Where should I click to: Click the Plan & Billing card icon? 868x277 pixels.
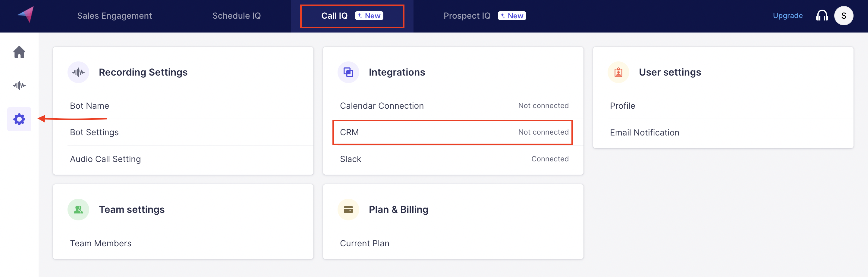pyautogui.click(x=348, y=209)
